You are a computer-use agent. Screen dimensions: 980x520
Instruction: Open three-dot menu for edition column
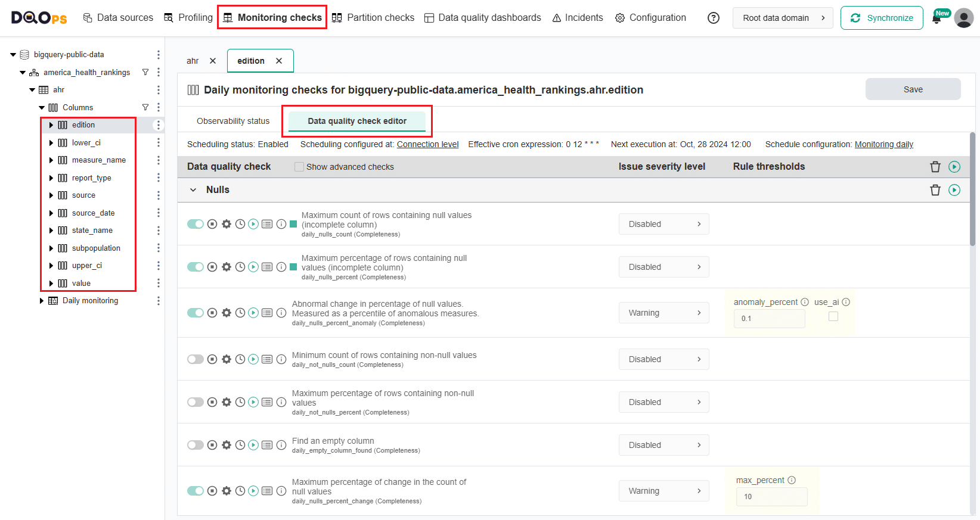(x=158, y=125)
